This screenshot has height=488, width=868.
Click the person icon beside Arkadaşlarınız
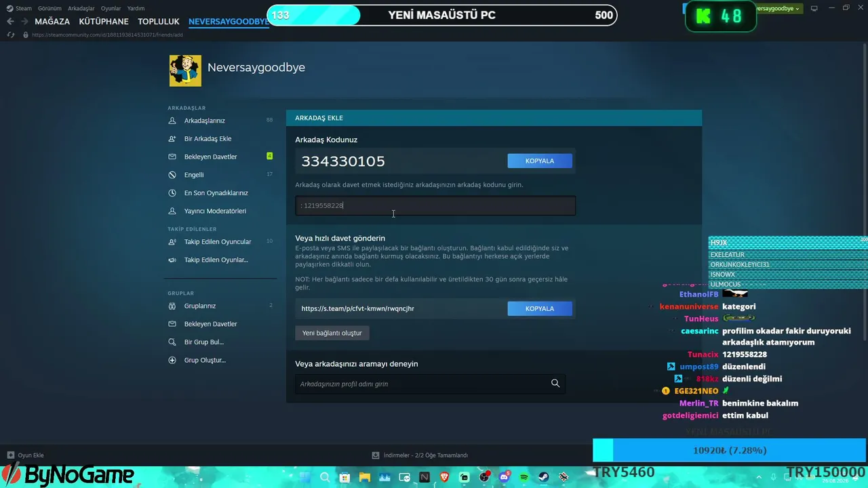coord(172,121)
